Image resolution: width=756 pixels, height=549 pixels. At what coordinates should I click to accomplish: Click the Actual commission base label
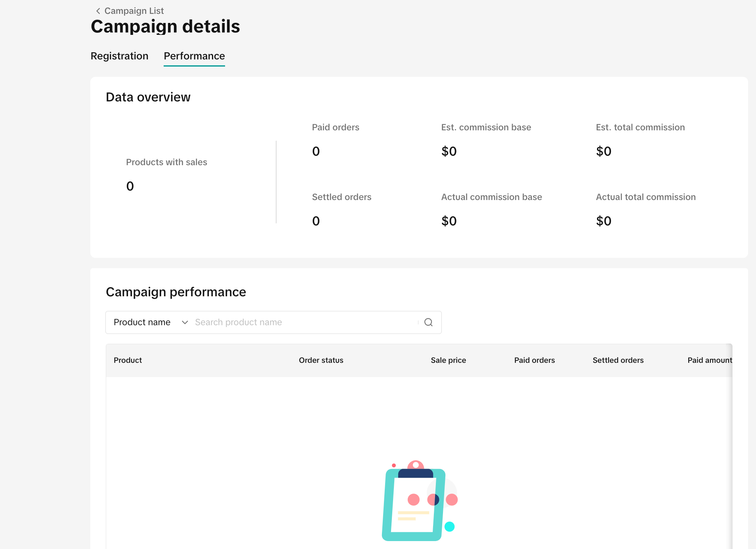tap(491, 197)
